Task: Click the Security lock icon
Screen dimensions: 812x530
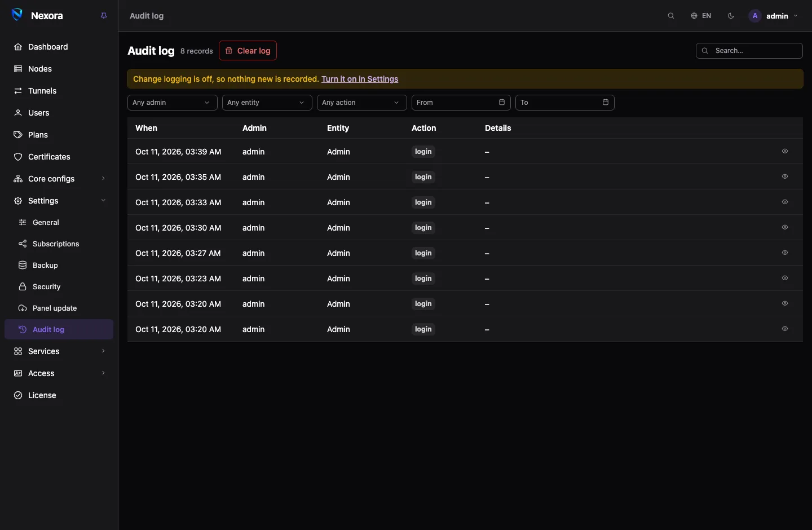Action: click(23, 286)
